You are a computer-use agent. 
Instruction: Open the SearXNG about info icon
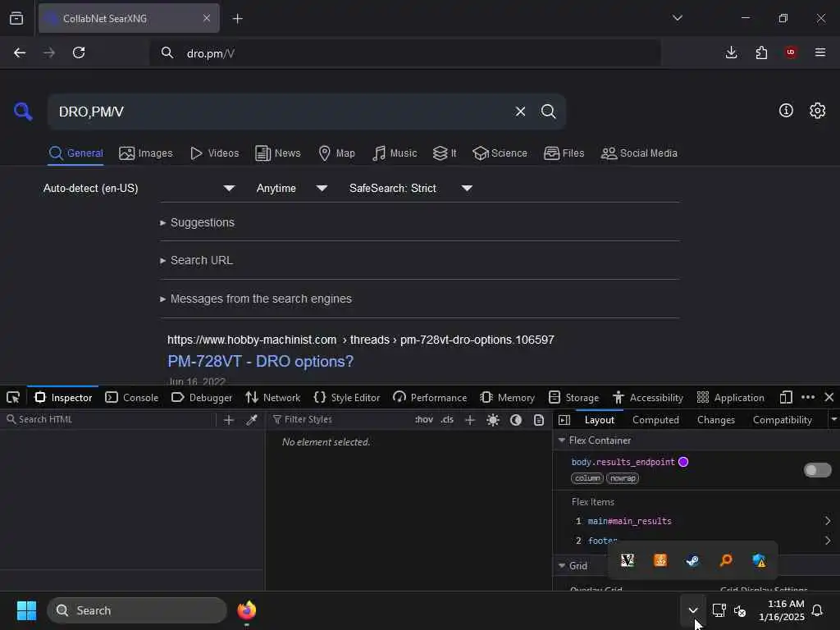tap(786, 111)
